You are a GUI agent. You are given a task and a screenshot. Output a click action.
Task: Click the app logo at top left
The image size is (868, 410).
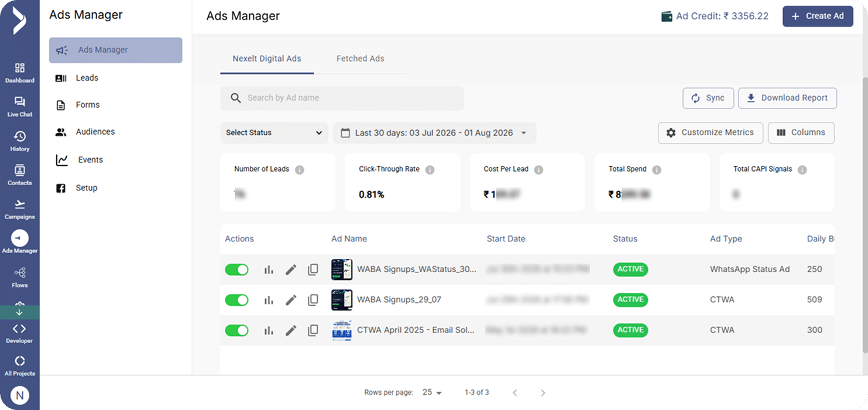pyautogui.click(x=19, y=22)
